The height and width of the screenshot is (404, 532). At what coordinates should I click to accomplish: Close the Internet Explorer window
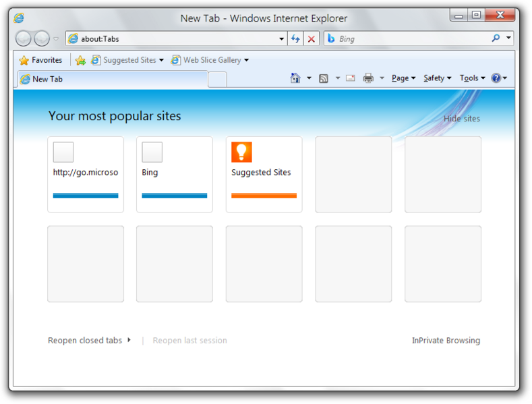pos(500,16)
